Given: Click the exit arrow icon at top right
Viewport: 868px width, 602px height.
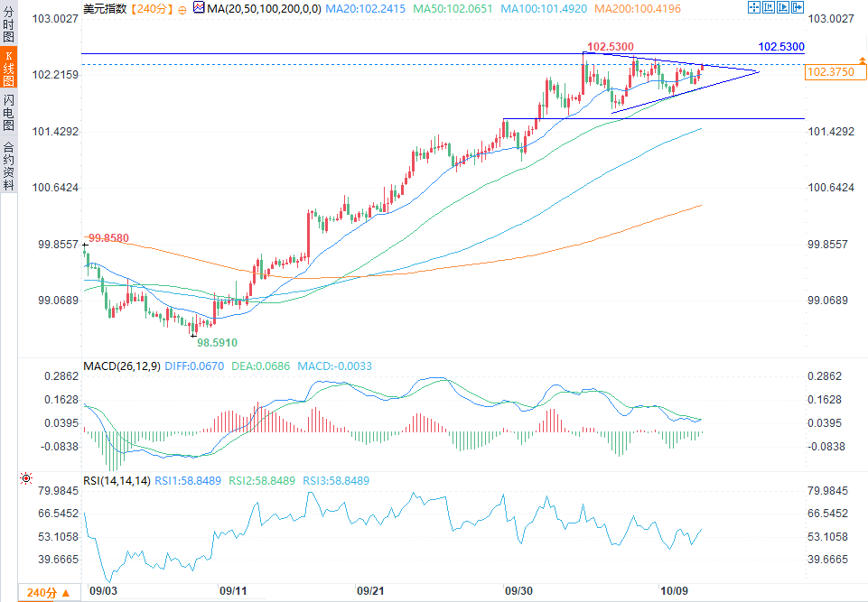Looking at the screenshot, I should click(x=798, y=7).
